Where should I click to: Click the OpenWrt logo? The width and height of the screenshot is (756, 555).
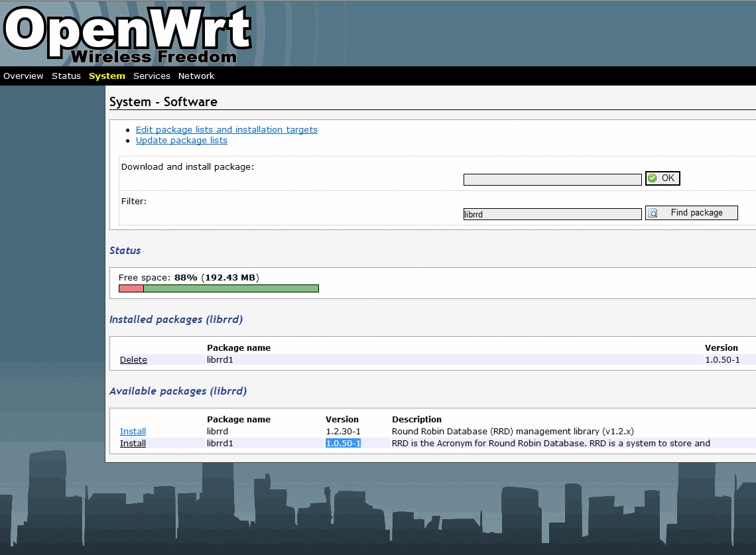127,34
